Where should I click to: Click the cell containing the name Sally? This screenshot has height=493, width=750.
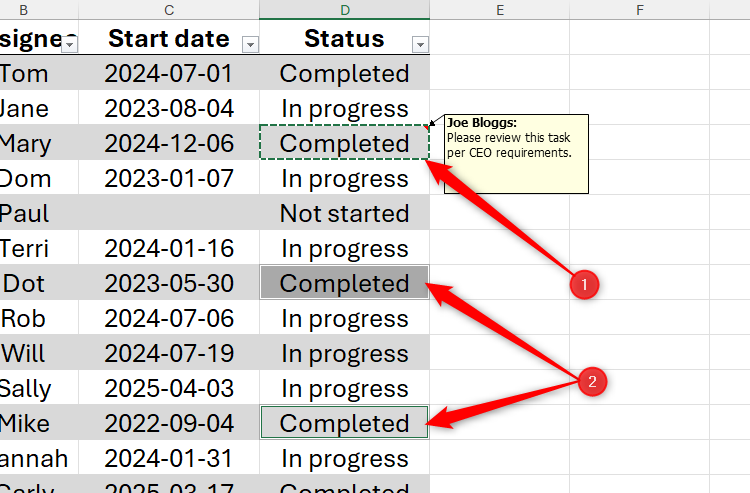[x=26, y=388]
